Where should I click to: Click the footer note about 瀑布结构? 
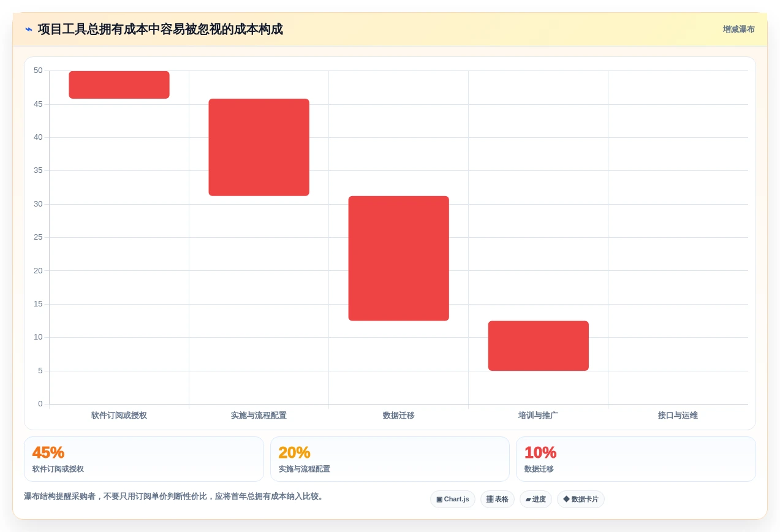tap(175, 496)
